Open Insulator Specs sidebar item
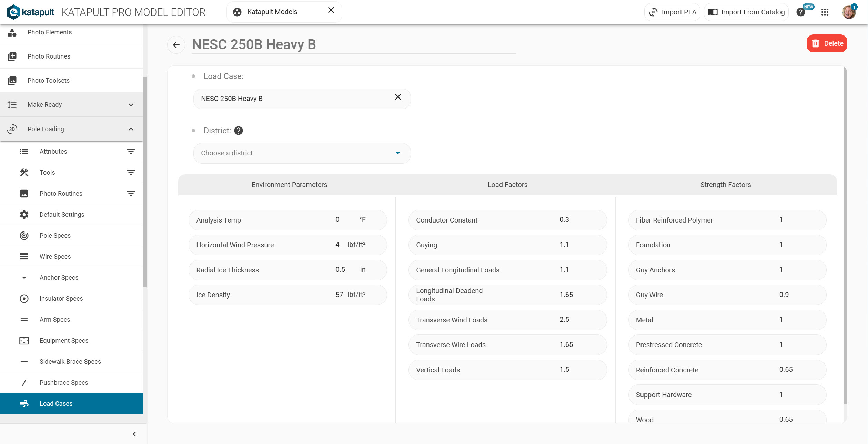 pos(61,299)
